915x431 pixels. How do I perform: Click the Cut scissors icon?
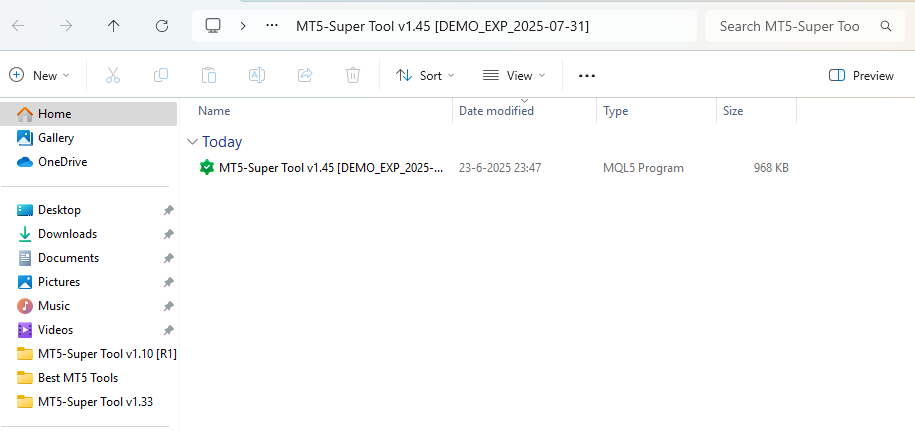(113, 75)
